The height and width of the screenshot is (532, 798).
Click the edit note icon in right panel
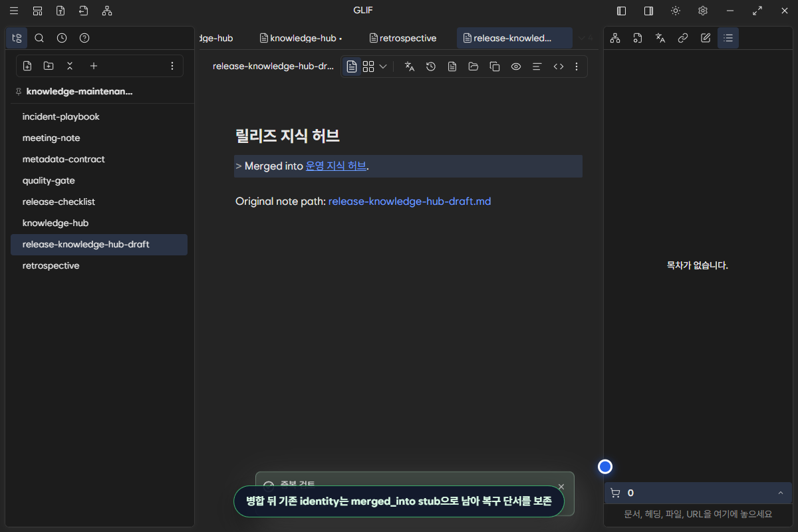[x=706, y=38]
